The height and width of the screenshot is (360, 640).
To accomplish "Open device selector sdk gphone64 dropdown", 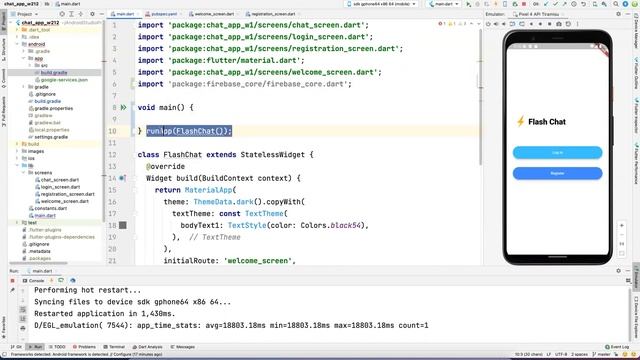I will pyautogui.click(x=381, y=4).
